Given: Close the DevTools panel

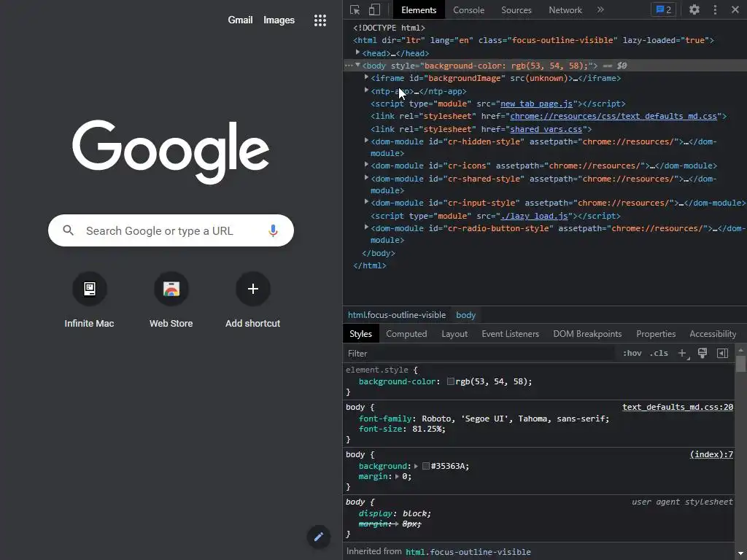Looking at the screenshot, I should 735,9.
